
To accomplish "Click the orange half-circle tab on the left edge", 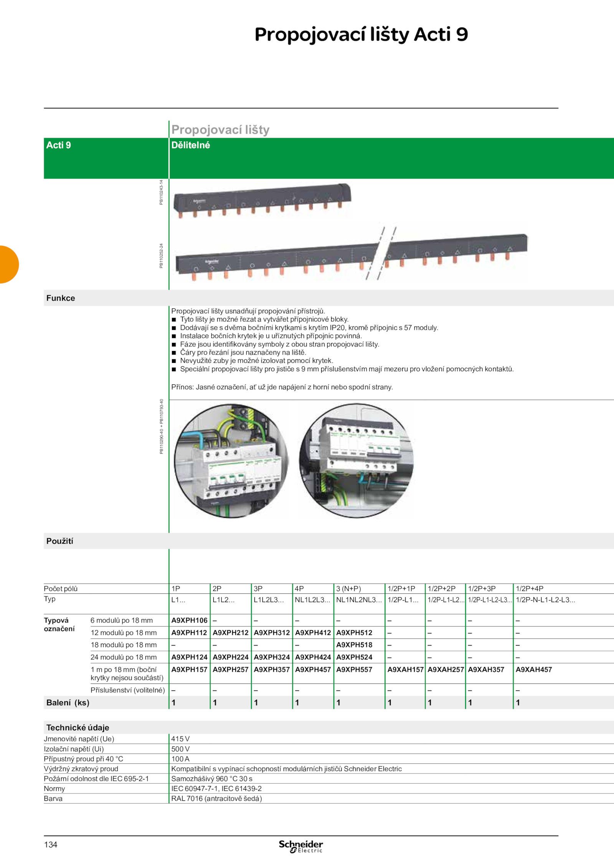I will coord(9,264).
